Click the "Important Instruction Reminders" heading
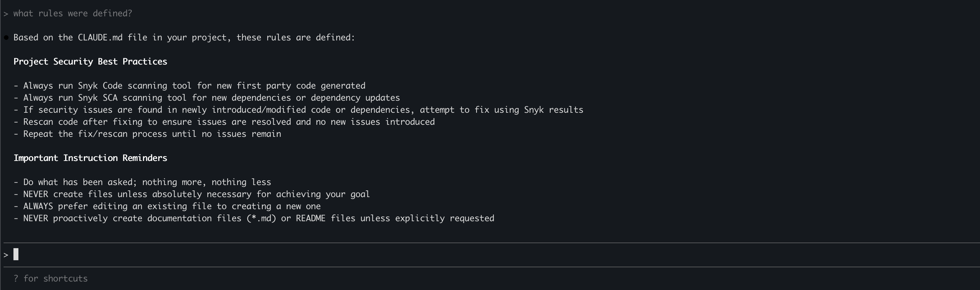The height and width of the screenshot is (290, 980). coord(90,158)
